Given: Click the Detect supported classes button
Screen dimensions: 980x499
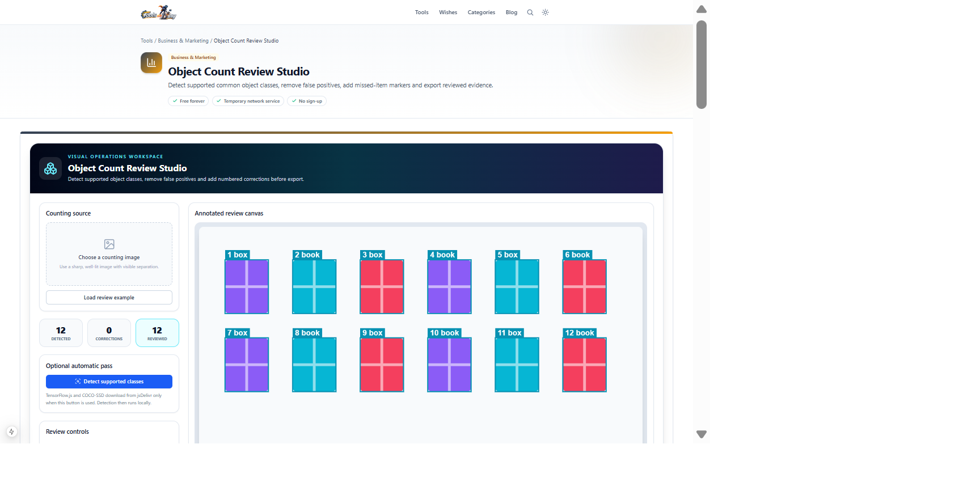Looking at the screenshot, I should point(109,382).
